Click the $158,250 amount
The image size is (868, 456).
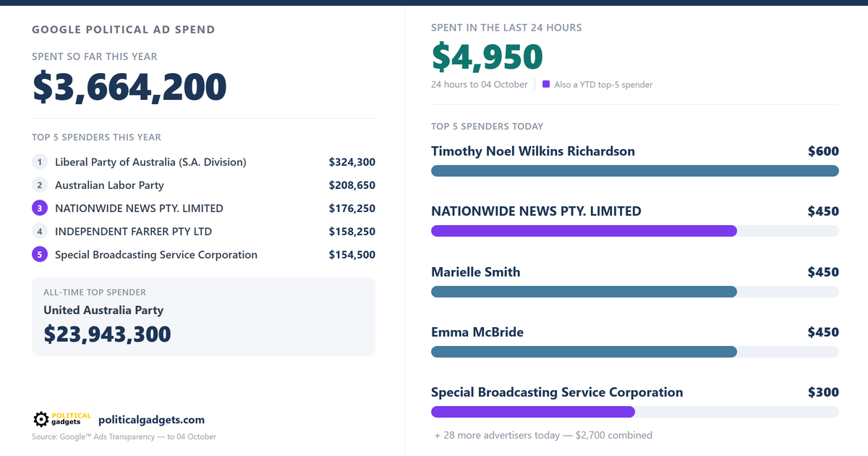coord(352,232)
